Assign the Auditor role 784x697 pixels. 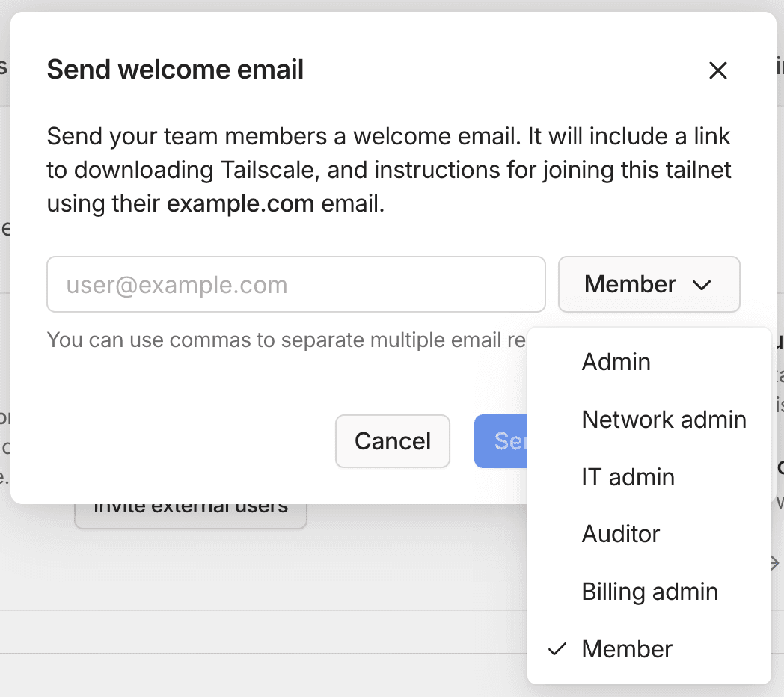[x=620, y=533]
